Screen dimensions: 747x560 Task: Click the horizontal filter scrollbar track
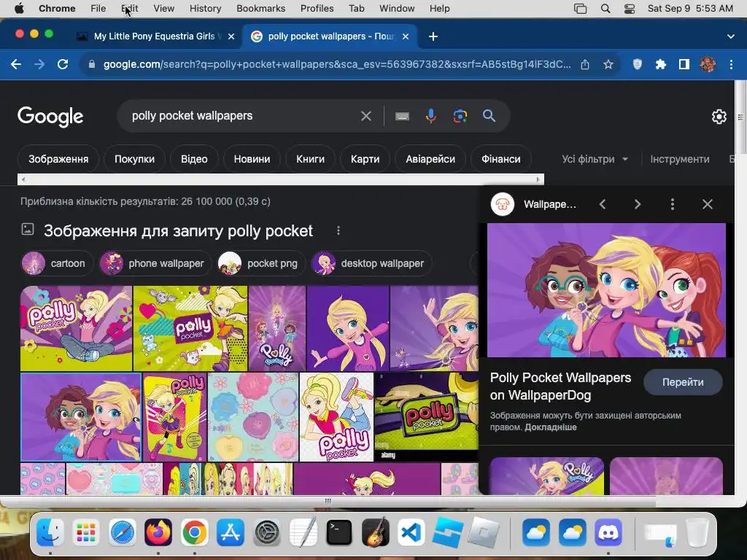[281, 179]
